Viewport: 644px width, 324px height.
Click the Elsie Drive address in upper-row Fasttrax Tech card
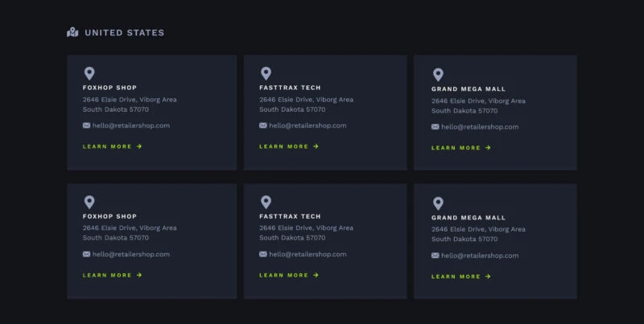pyautogui.click(x=307, y=105)
